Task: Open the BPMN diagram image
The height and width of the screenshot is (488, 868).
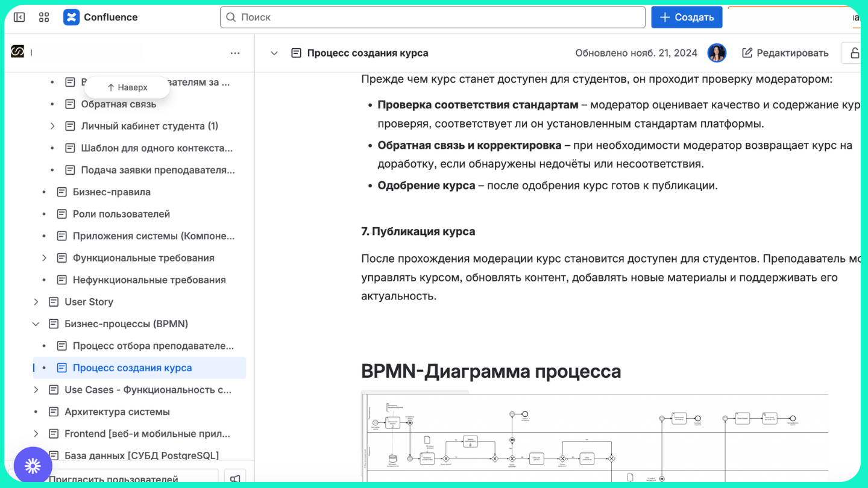Action: 595,437
